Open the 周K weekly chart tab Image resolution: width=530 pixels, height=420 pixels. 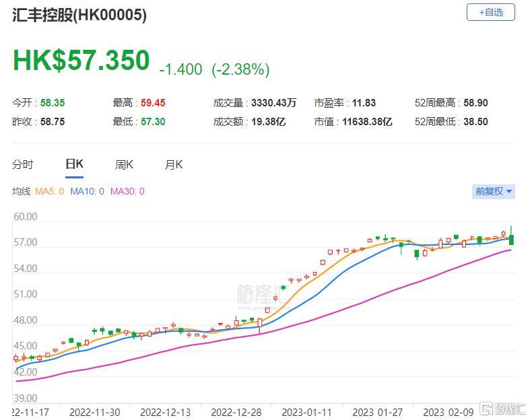[x=124, y=165]
